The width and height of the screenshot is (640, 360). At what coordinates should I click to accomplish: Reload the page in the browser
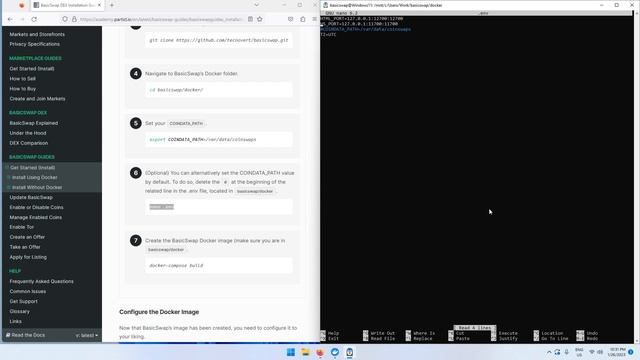tap(34, 19)
